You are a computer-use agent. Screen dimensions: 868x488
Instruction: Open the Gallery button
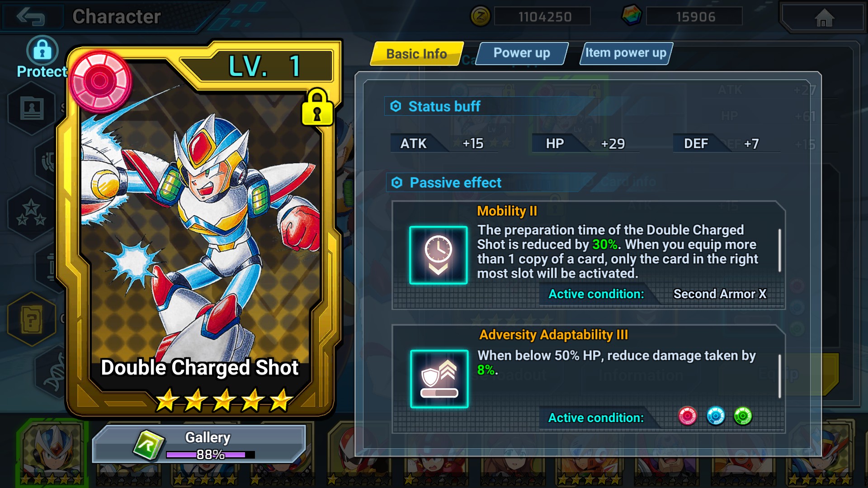coord(199,444)
